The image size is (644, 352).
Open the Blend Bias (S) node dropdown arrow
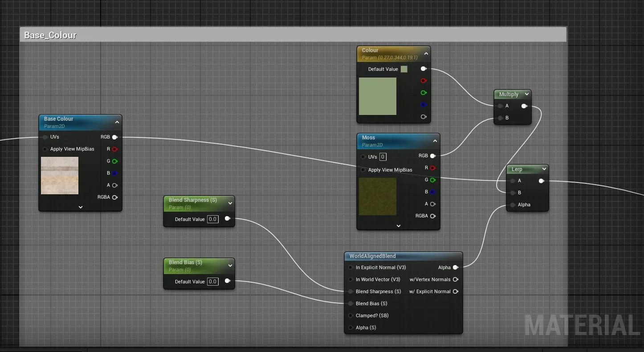tap(230, 266)
